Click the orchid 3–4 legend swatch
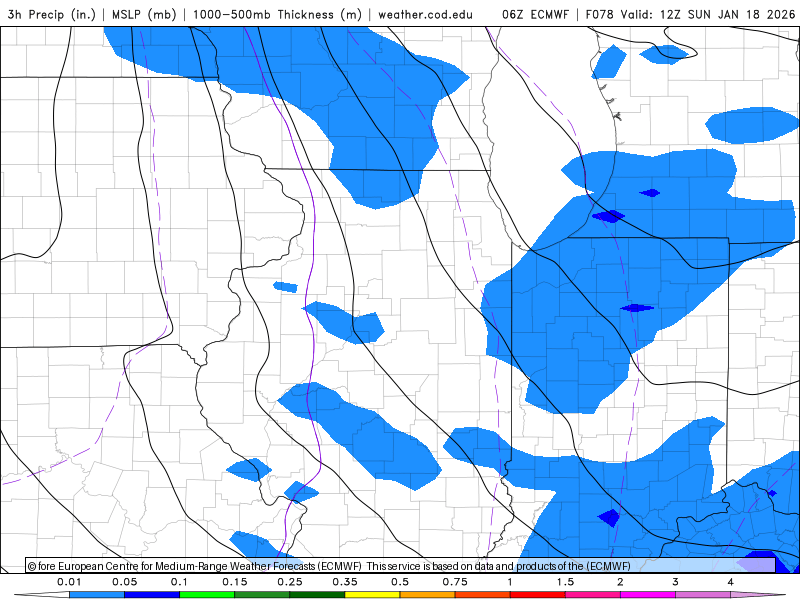This screenshot has height=600, width=800. (703, 595)
